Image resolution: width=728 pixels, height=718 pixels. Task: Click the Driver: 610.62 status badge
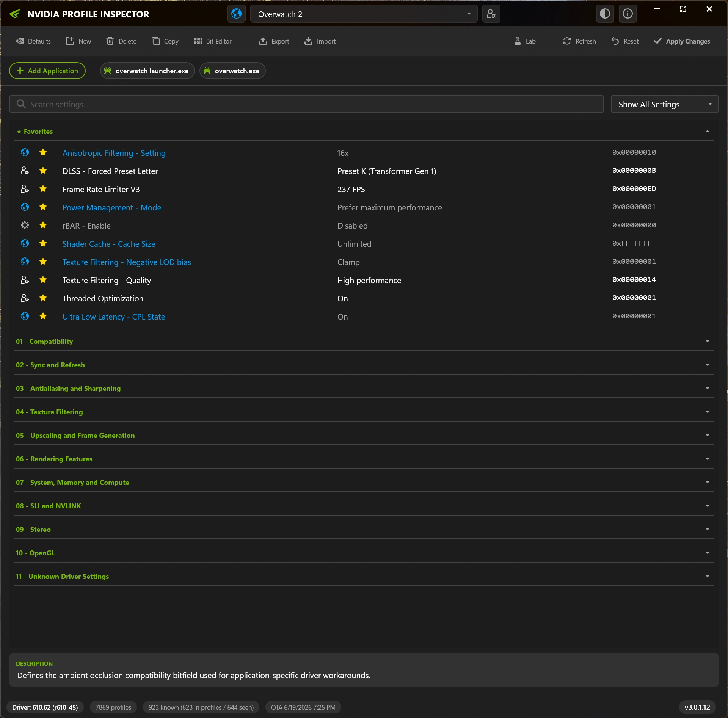(x=45, y=707)
